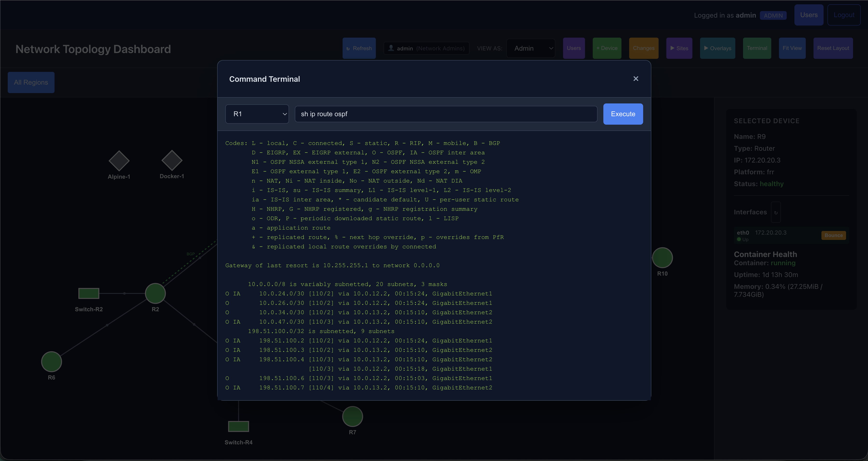Screen dimensions: 868x461
Task: Add a new device with + Device
Action: coord(607,48)
